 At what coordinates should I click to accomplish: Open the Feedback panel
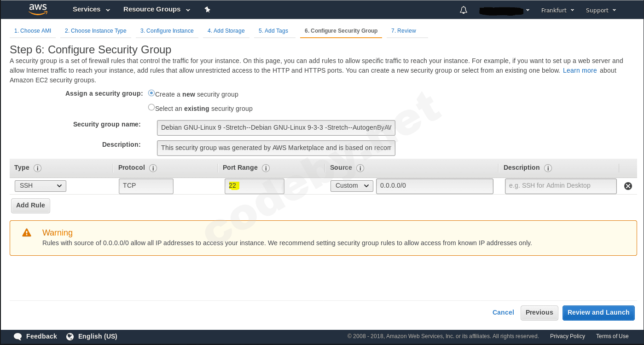pyautogui.click(x=35, y=336)
